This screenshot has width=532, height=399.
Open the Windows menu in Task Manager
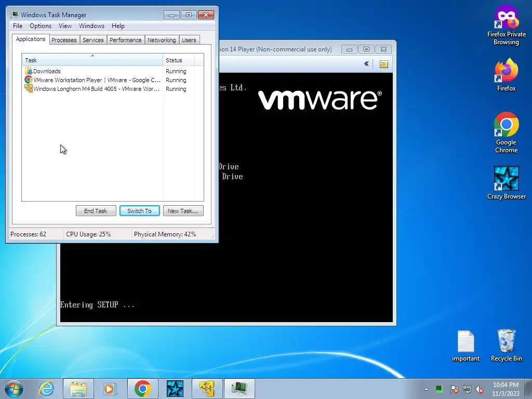click(x=91, y=26)
